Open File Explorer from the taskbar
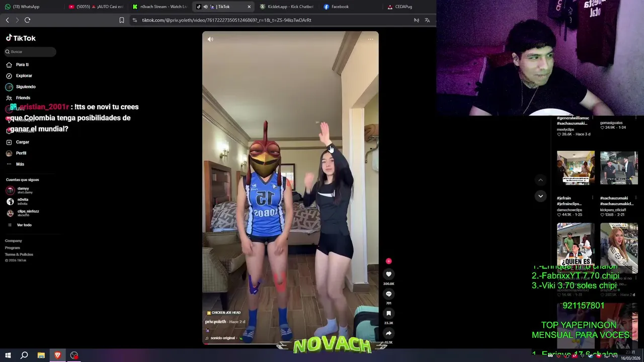 pyautogui.click(x=41, y=355)
